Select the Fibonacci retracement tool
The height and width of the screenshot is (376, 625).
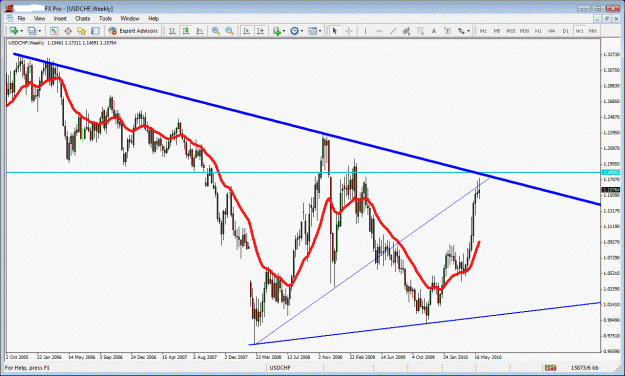[420, 31]
